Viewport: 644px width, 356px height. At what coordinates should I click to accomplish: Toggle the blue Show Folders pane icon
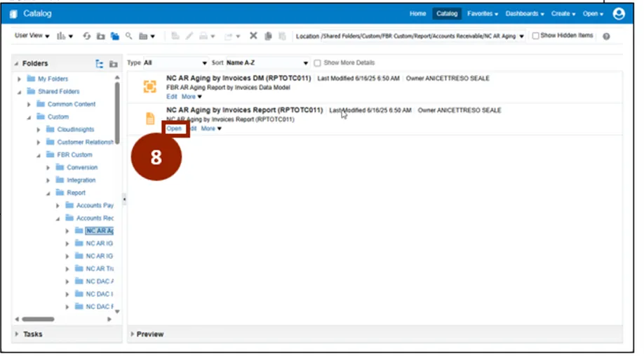(114, 37)
